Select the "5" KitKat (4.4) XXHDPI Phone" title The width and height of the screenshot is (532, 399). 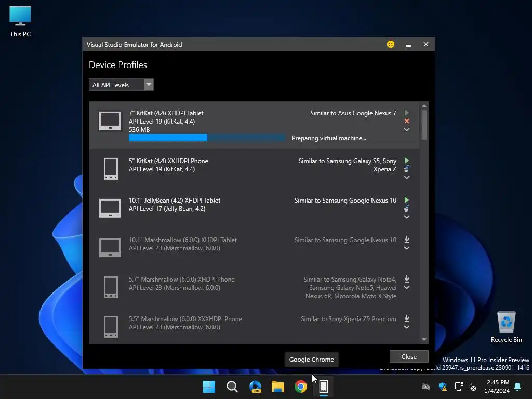(168, 161)
